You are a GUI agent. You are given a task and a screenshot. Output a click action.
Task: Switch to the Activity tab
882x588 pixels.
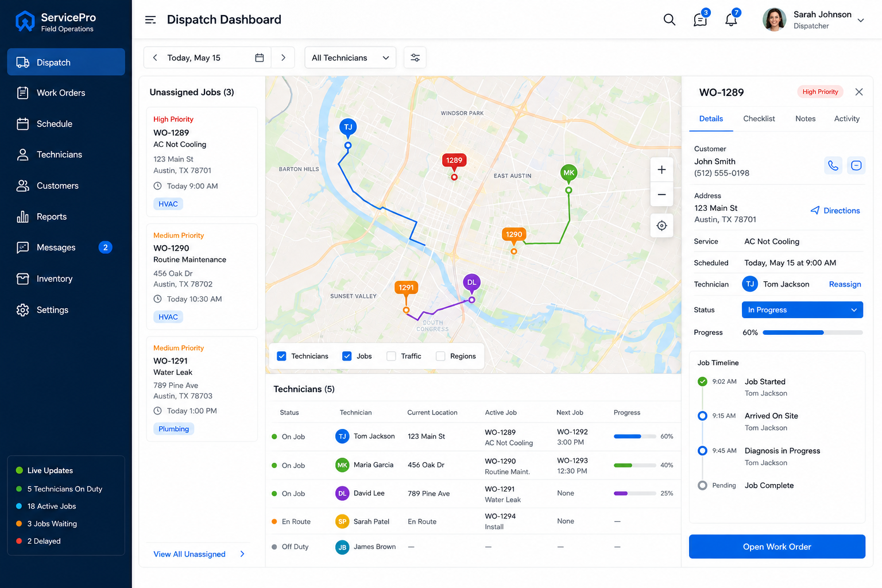846,119
